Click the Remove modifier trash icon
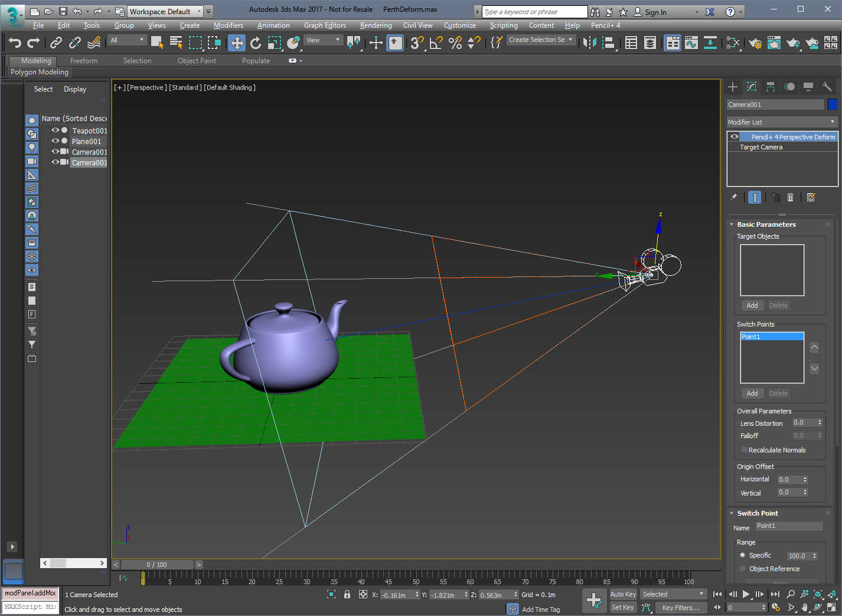The width and height of the screenshot is (842, 616). (791, 197)
